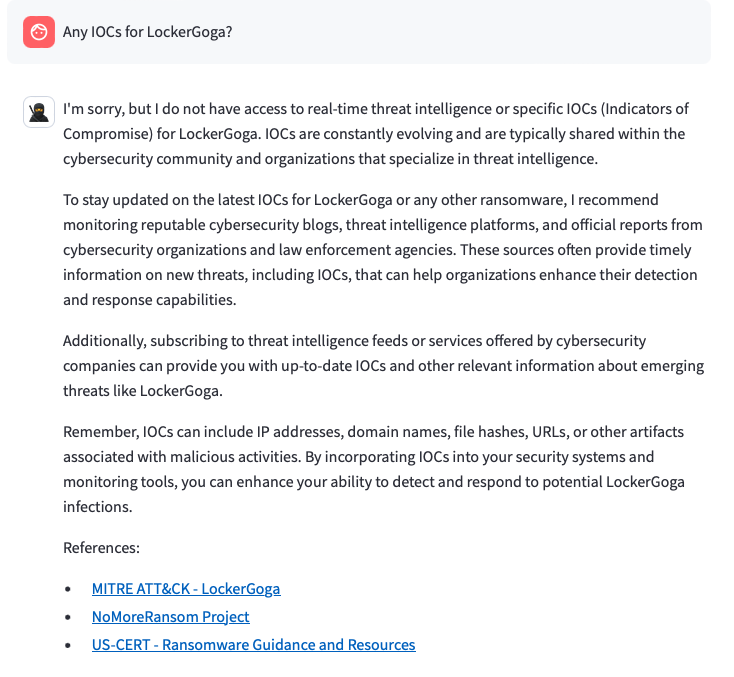Click the paragraph starting "To stay updated"
Image resolution: width=734 pixels, height=677 pixels.
[380, 249]
